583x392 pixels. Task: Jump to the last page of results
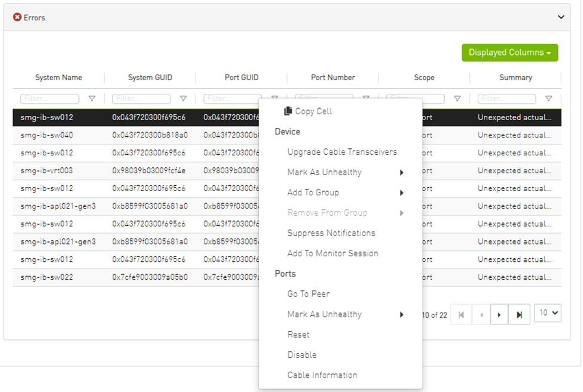point(519,314)
